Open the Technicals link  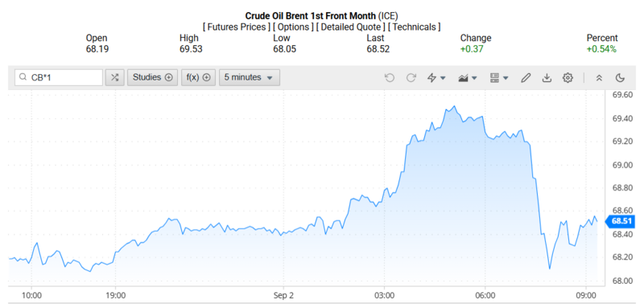tap(415, 27)
